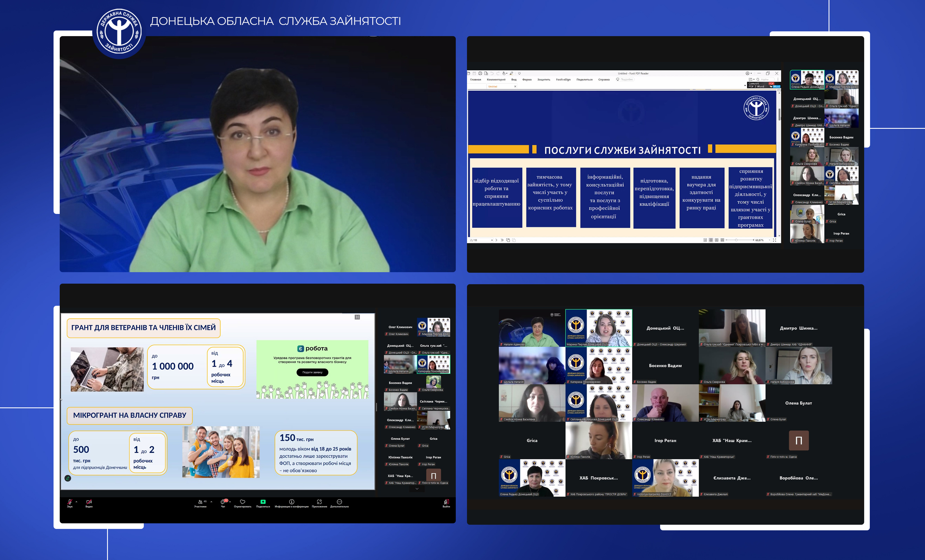The image size is (925, 560).
Task: Adjust the Foxit zoom slider handle
Action: (x=736, y=240)
